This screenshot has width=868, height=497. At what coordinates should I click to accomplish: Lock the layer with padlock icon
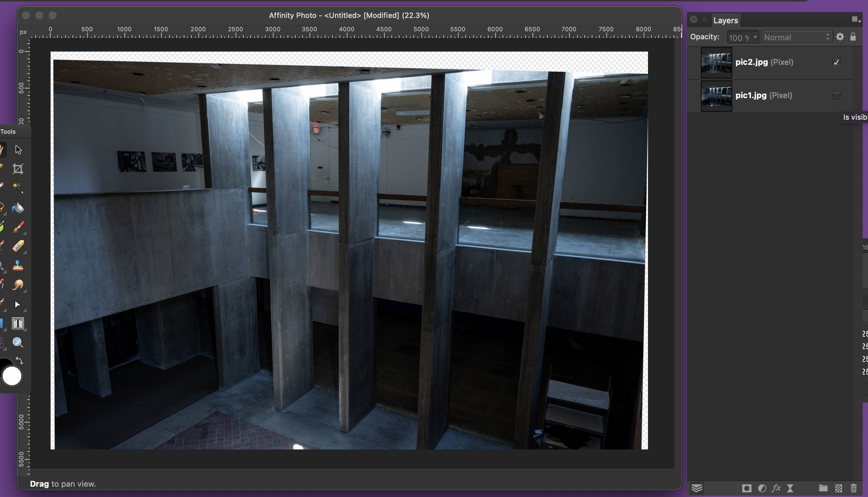coord(853,37)
